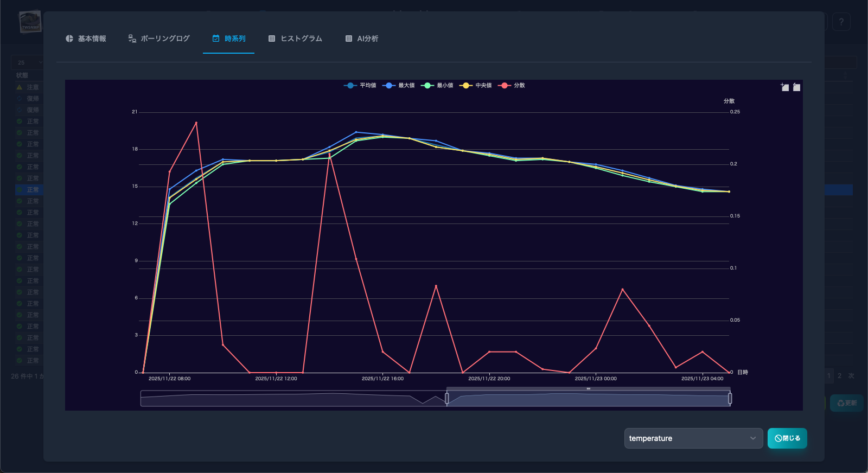The height and width of the screenshot is (473, 868).
Task: Open the 基本情報 tab
Action: [x=86, y=39]
